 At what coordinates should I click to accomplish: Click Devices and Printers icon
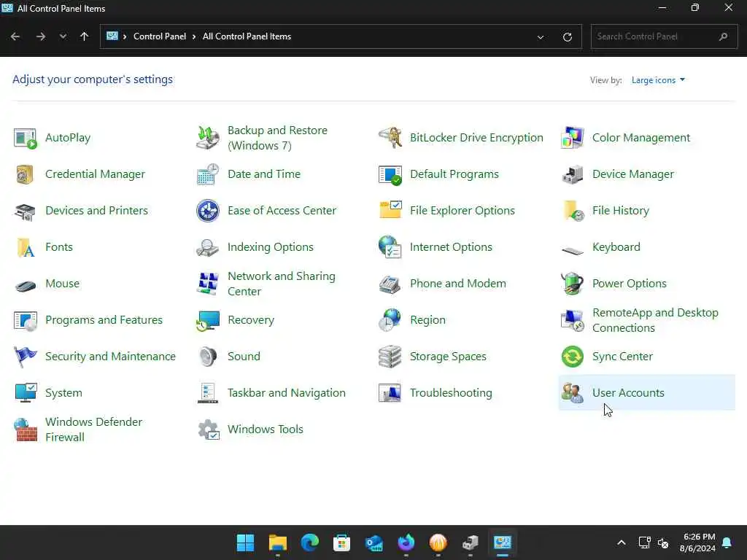26,211
